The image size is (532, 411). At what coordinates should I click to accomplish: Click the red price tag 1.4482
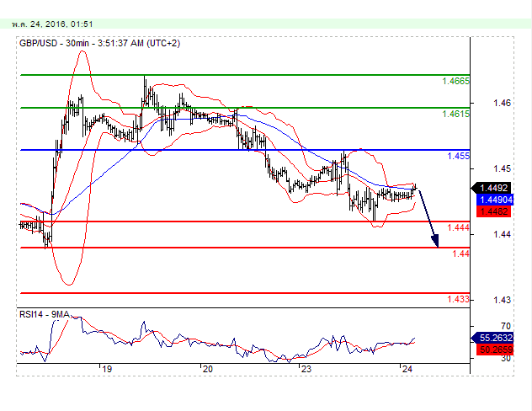tap(493, 211)
